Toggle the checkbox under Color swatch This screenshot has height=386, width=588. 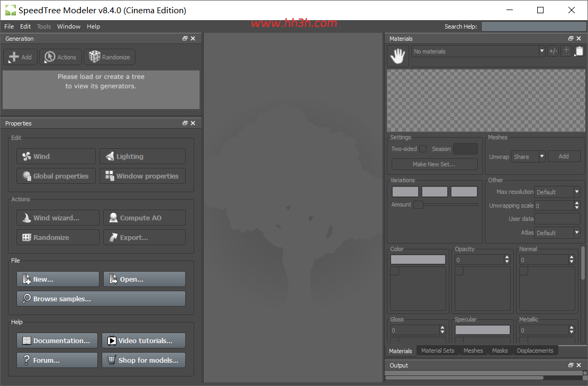pyautogui.click(x=394, y=271)
